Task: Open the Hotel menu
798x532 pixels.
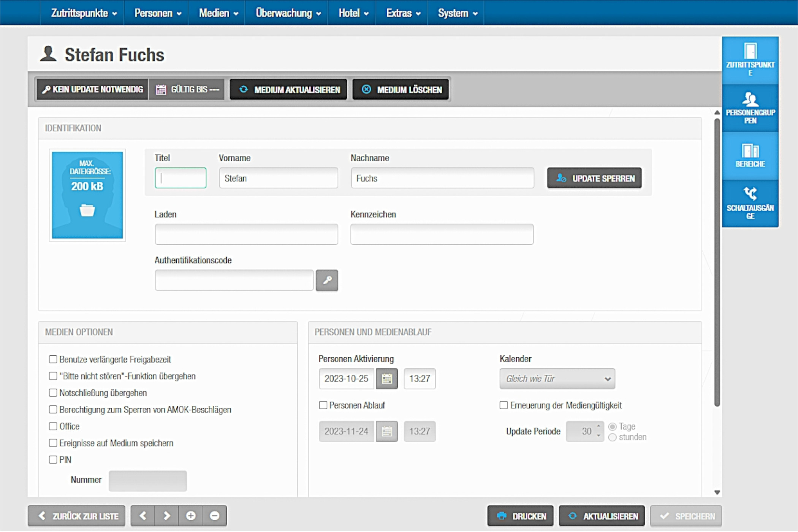Action: pos(353,13)
